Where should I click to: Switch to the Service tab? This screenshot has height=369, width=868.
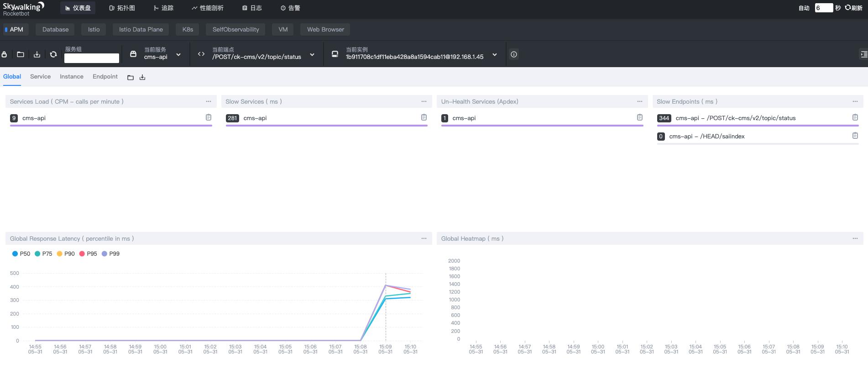tap(40, 77)
